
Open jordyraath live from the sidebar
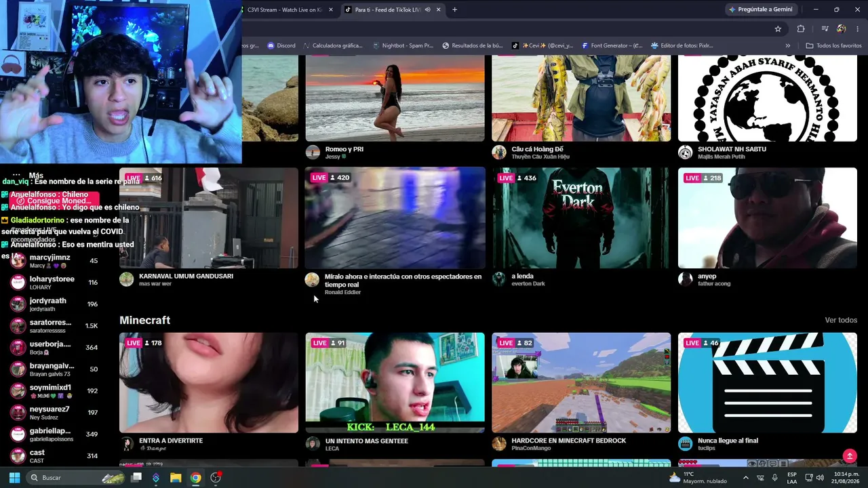54,304
